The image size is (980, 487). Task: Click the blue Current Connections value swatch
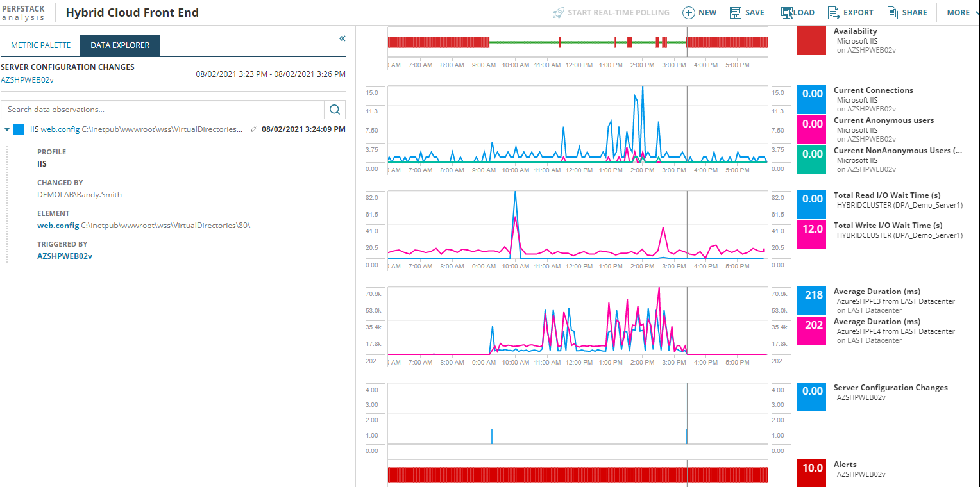(x=812, y=100)
